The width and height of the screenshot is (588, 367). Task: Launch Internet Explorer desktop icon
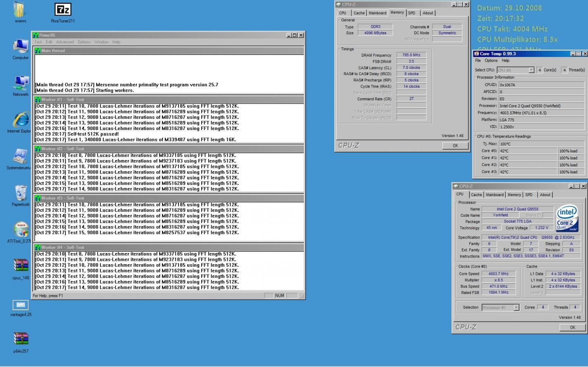pyautogui.click(x=20, y=119)
